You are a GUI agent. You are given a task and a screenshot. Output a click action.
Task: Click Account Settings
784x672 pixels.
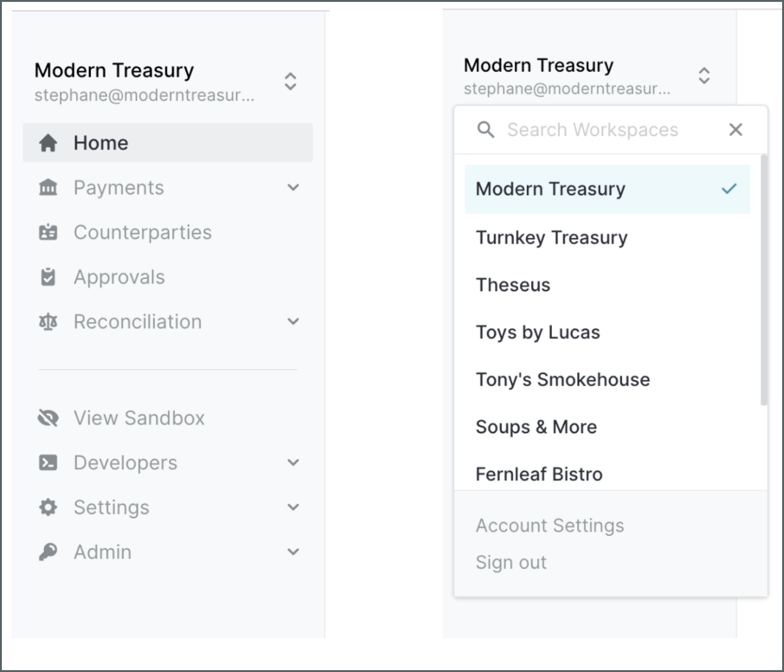point(550,525)
